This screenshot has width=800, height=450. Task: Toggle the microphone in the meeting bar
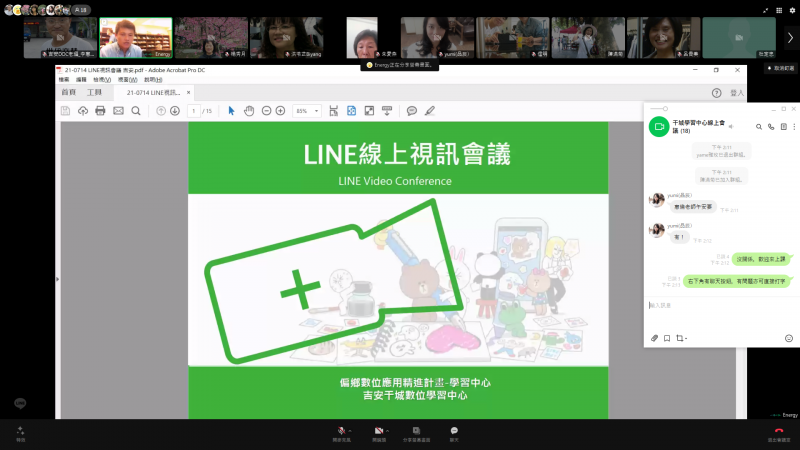[x=341, y=431]
